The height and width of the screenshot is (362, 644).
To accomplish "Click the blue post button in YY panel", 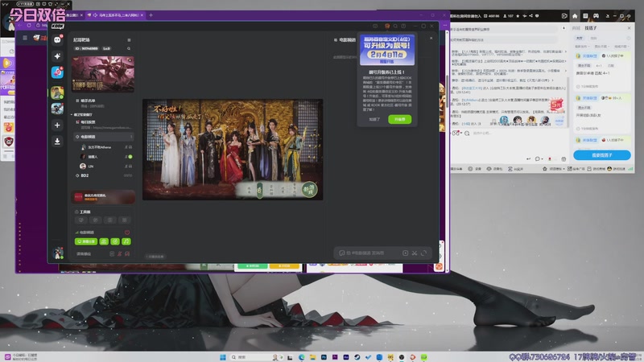I will coord(601,155).
